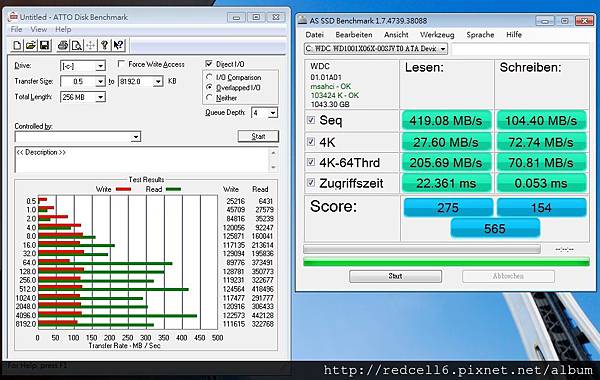Click the context Help arrow icon in ATTO

point(118,45)
